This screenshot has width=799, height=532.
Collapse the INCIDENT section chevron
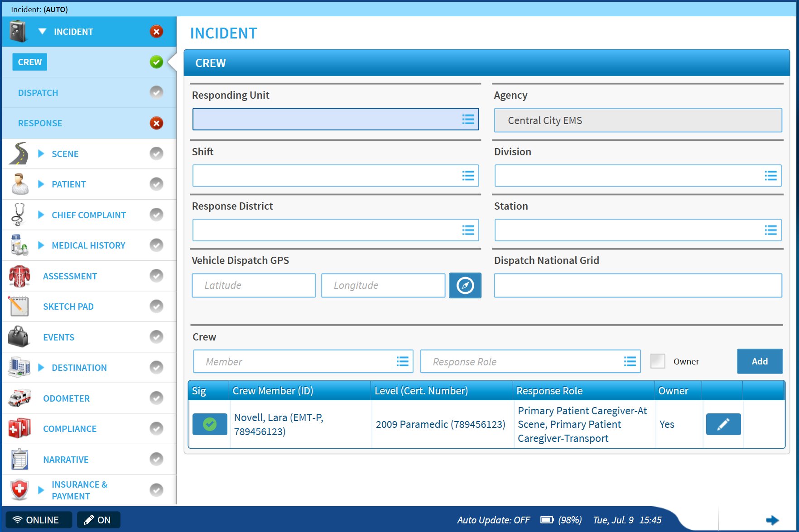click(x=42, y=31)
